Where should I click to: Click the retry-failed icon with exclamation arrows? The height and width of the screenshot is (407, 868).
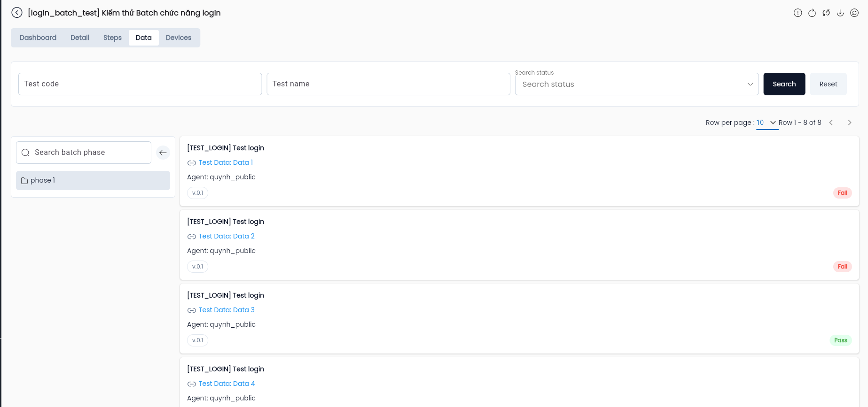(826, 13)
